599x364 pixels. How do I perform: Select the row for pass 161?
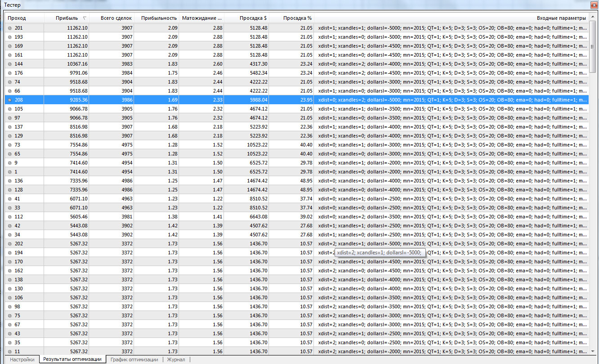297,55
